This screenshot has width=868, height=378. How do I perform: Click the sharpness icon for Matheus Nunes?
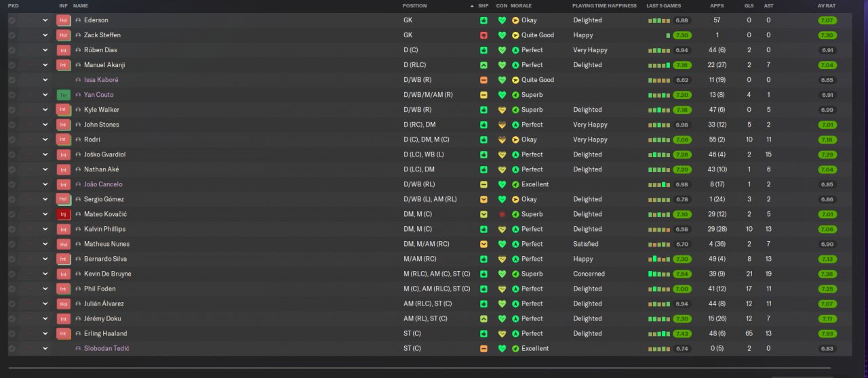(484, 244)
